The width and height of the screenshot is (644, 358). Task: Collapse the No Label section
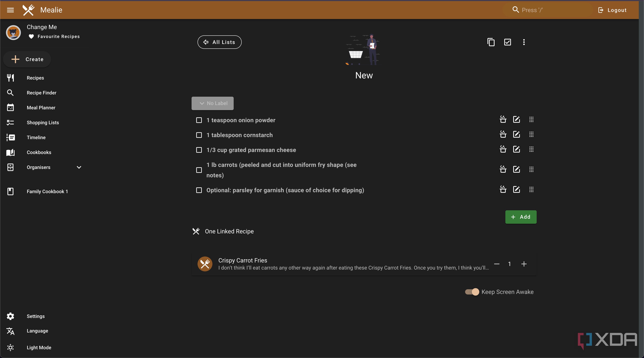[212, 103]
